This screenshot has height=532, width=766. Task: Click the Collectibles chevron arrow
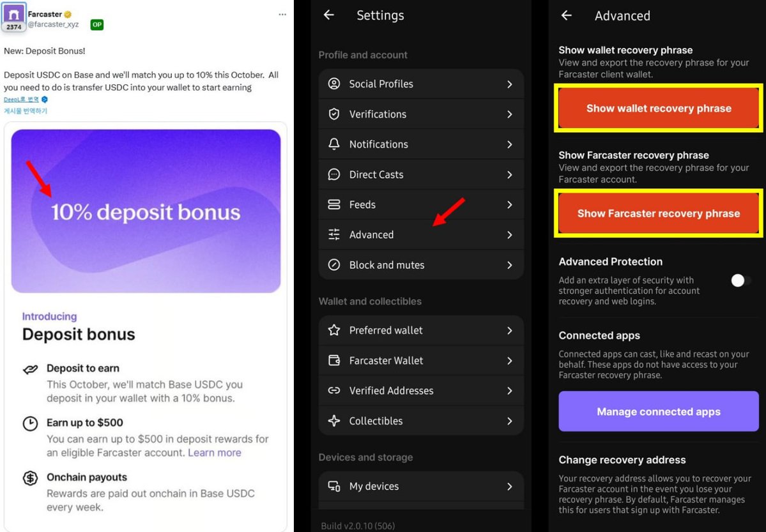[510, 421]
